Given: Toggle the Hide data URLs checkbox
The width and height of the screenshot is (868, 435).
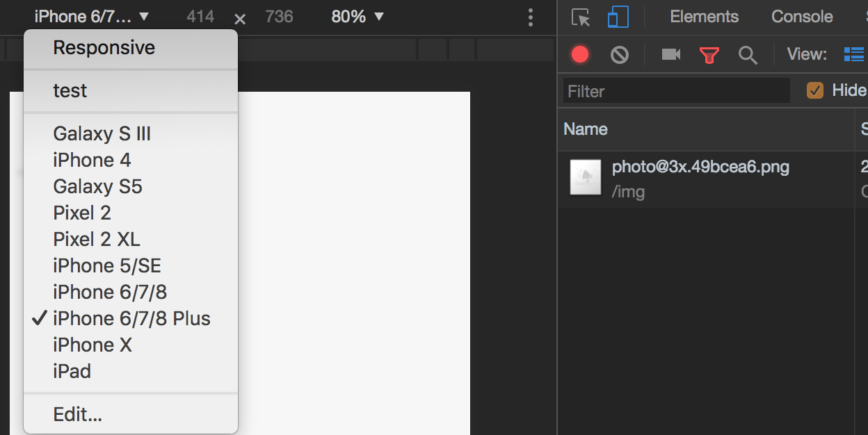Looking at the screenshot, I should click(x=814, y=90).
